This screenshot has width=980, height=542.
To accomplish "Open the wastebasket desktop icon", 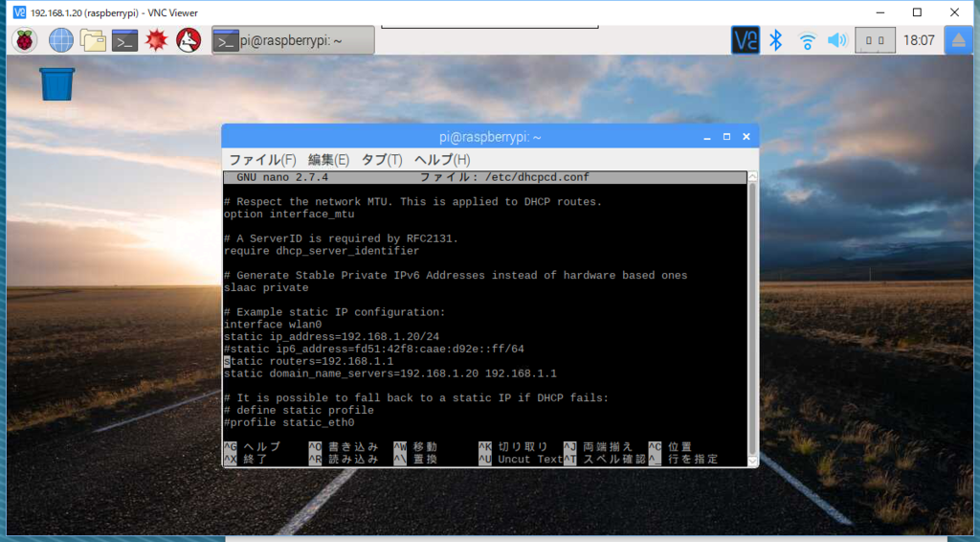I will [56, 84].
